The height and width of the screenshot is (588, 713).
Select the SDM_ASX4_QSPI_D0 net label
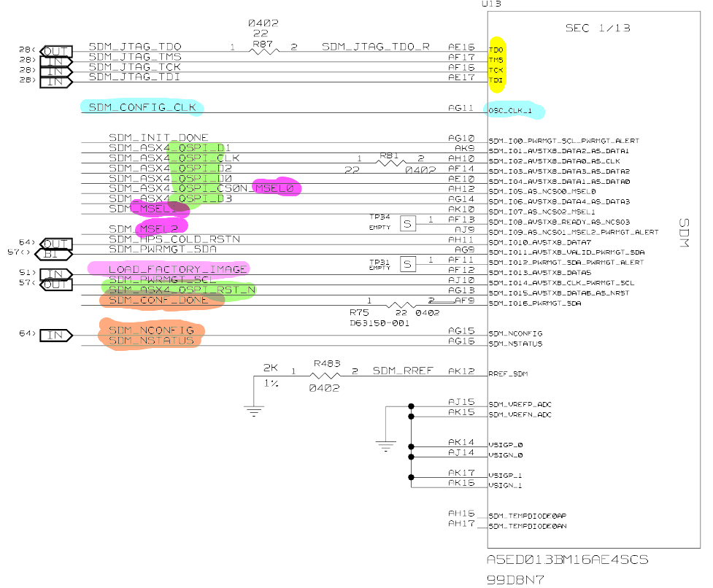[170, 178]
